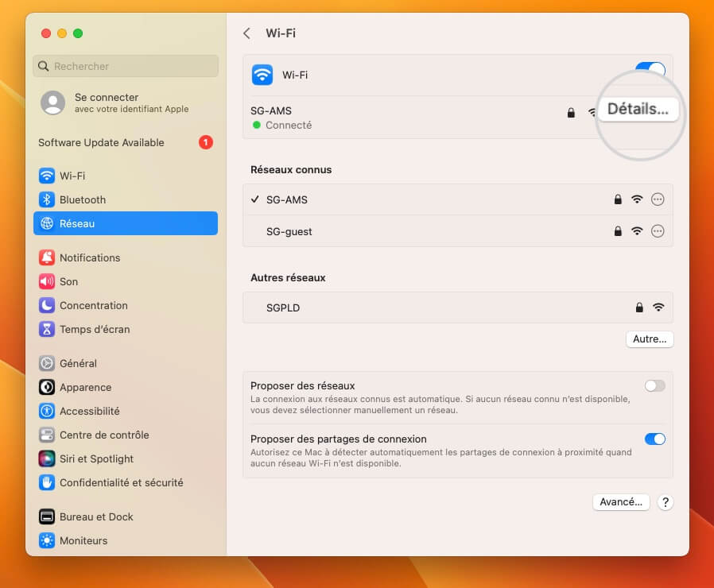Open Confidentialité et sécurité settings
Image resolution: width=714 pixels, height=588 pixels.
click(x=125, y=482)
